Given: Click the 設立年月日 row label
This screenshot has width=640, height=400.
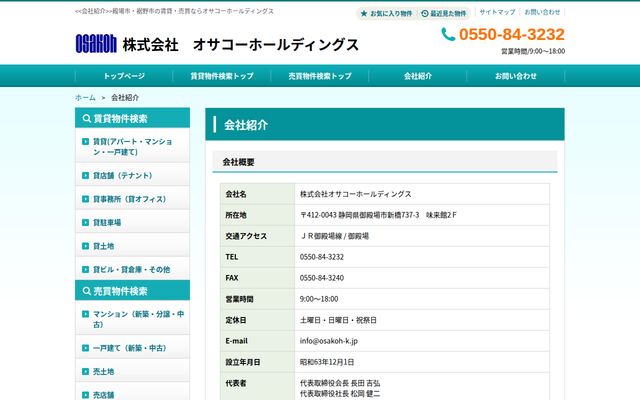Looking at the screenshot, I should coord(243,362).
